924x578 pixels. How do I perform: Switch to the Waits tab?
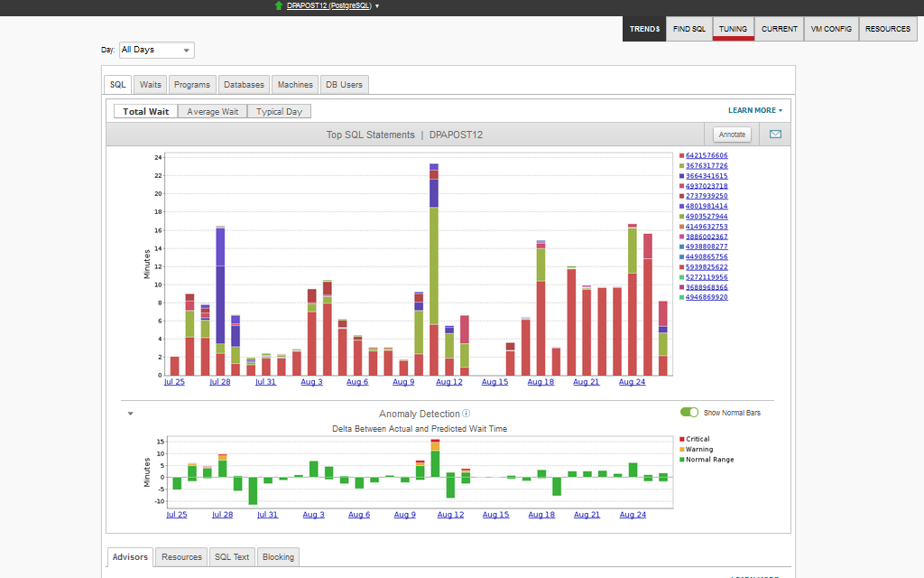click(x=150, y=85)
